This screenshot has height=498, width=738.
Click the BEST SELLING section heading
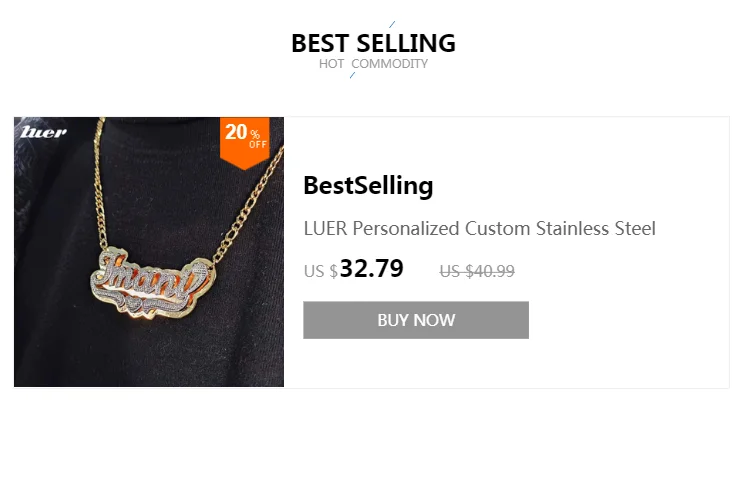coord(373,43)
